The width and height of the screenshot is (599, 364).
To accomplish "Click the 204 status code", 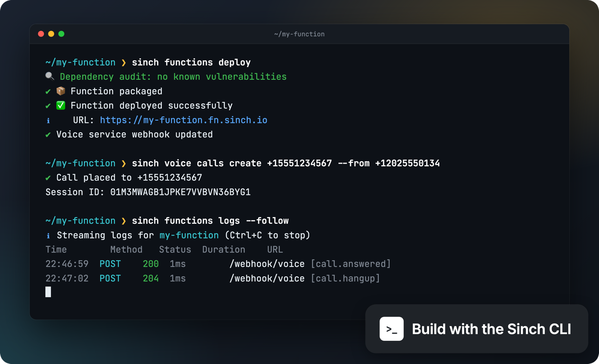I will pos(151,279).
